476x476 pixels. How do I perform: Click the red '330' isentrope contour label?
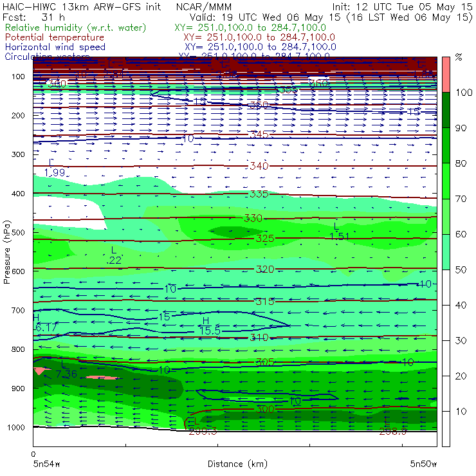253,218
